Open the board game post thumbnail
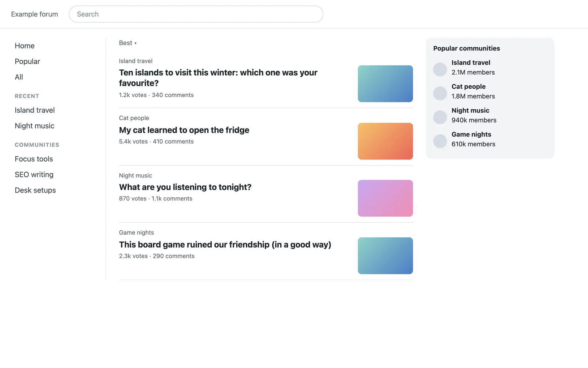Screen dimensions: 588x368 tap(385, 256)
